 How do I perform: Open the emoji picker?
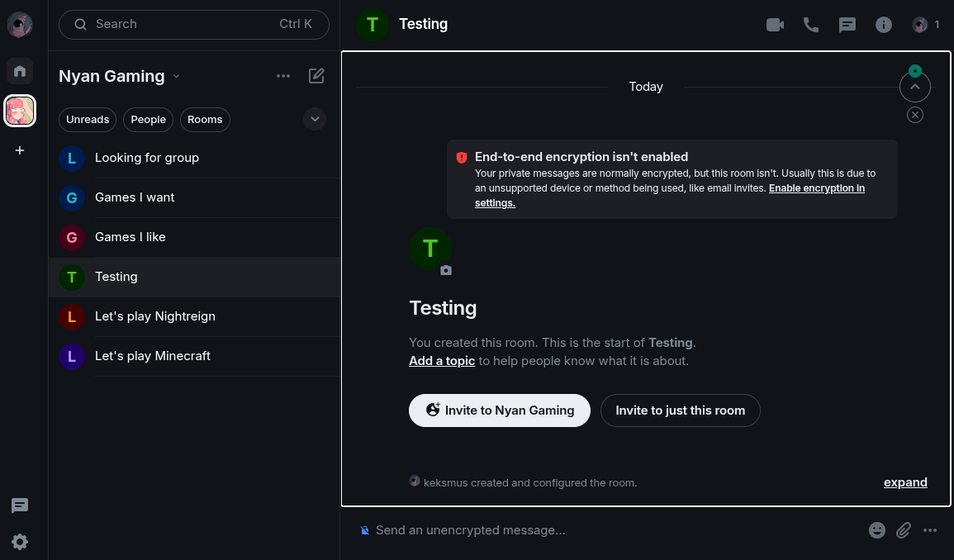pos(877,530)
